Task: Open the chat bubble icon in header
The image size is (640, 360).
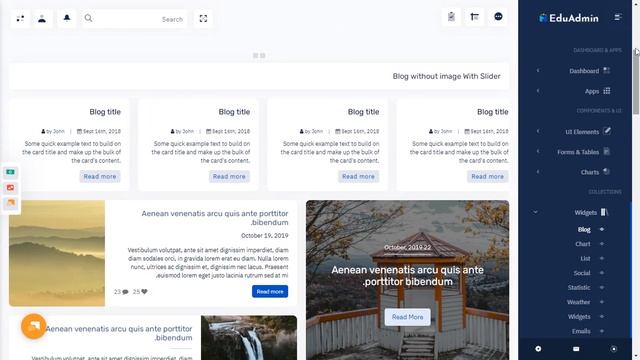Action: coord(498,17)
